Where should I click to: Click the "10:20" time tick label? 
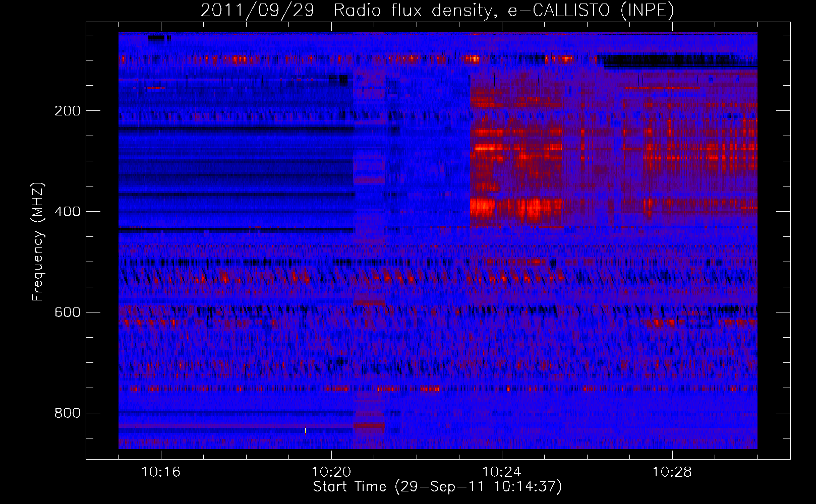331,472
